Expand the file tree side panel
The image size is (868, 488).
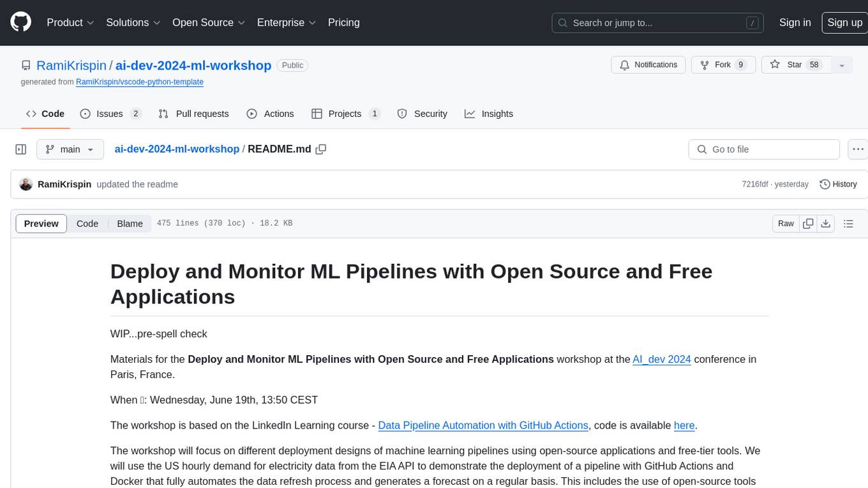pyautogui.click(x=21, y=149)
